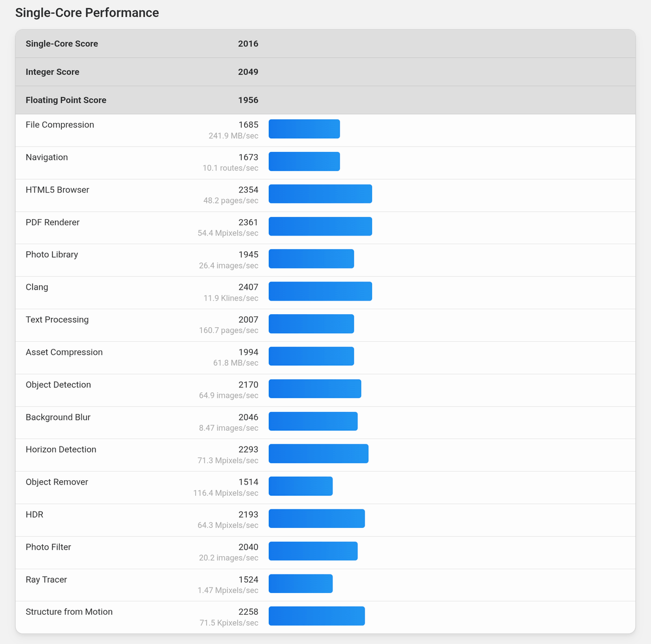
Task: Click the Floating Point Score label
Action: point(66,100)
